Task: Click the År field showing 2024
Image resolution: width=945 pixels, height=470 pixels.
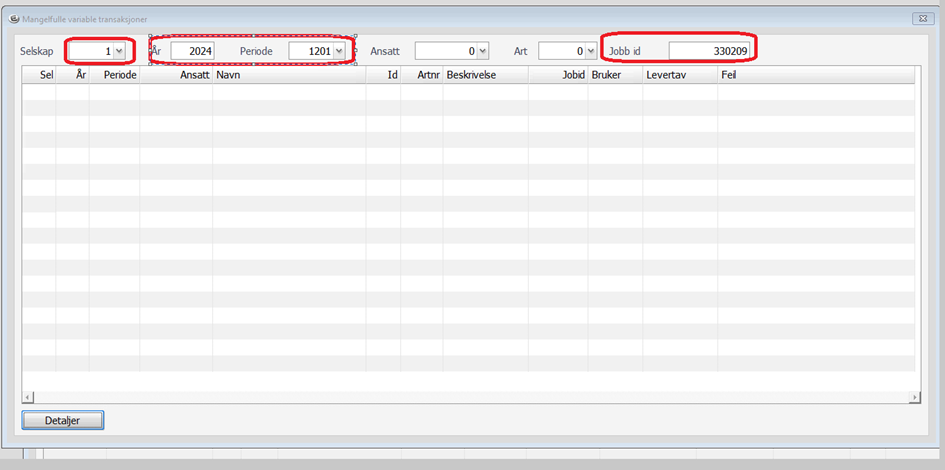Action: 193,52
